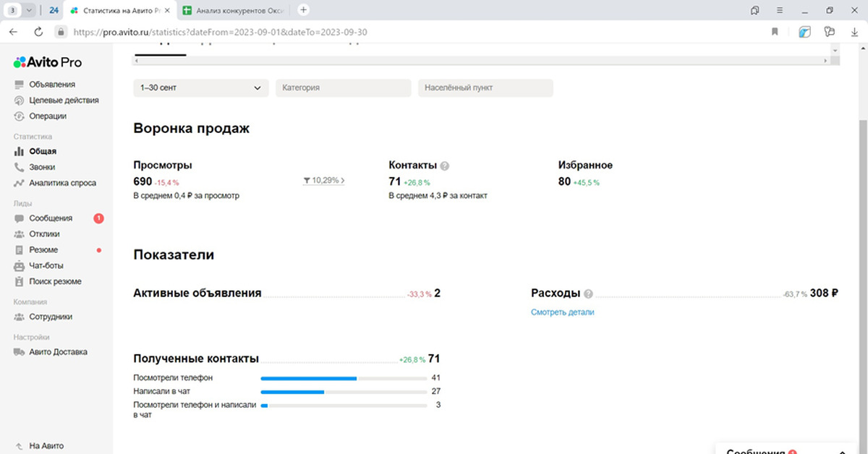The width and height of the screenshot is (868, 454).
Task: Click the Чат-боты robot icon
Action: (x=19, y=266)
